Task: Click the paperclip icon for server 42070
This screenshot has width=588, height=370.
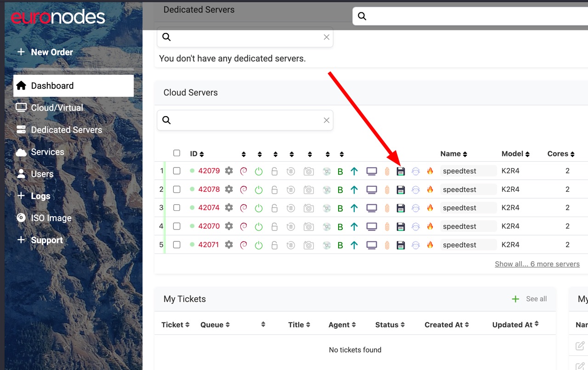Action: pyautogui.click(x=387, y=226)
